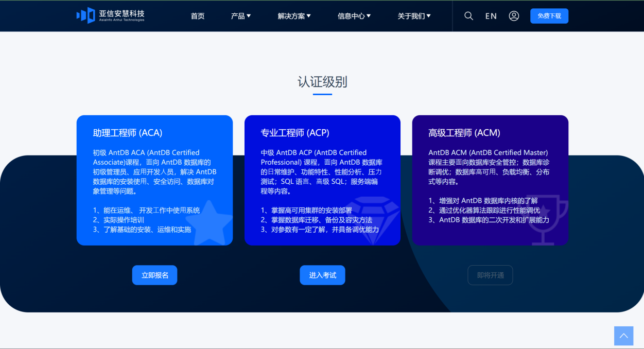The image size is (644, 349).
Task: Open the 解决方案 dropdown
Action: pos(294,15)
